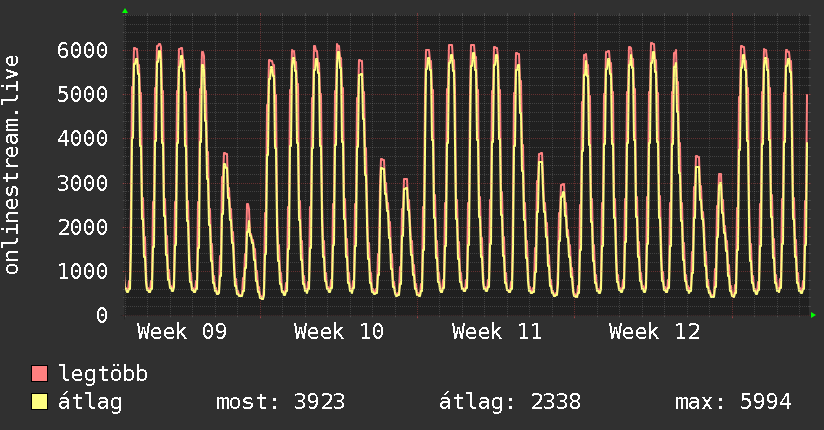Click the "max: 5994" statistic
This screenshot has width=824, height=430.
pyautogui.click(x=733, y=403)
